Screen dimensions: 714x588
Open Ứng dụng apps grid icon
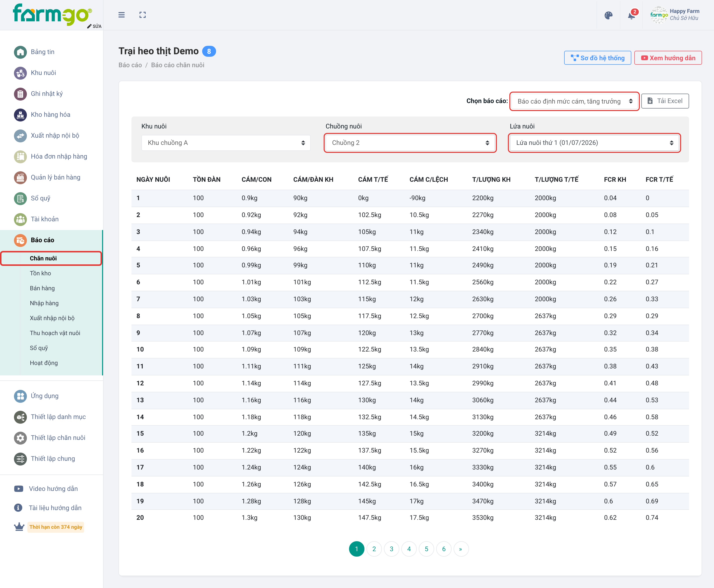[20, 396]
